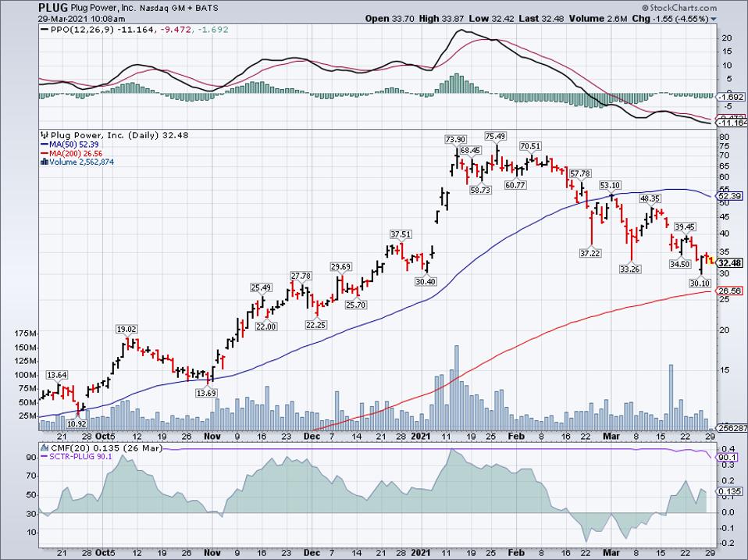Click the 10.92 low price label
Image resolution: width=748 pixels, height=560 pixels.
coord(77,423)
